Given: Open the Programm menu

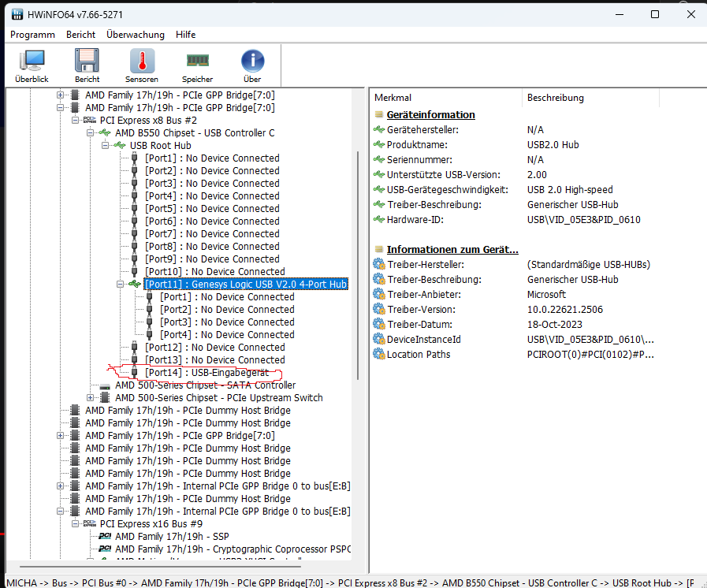Looking at the screenshot, I should point(32,35).
